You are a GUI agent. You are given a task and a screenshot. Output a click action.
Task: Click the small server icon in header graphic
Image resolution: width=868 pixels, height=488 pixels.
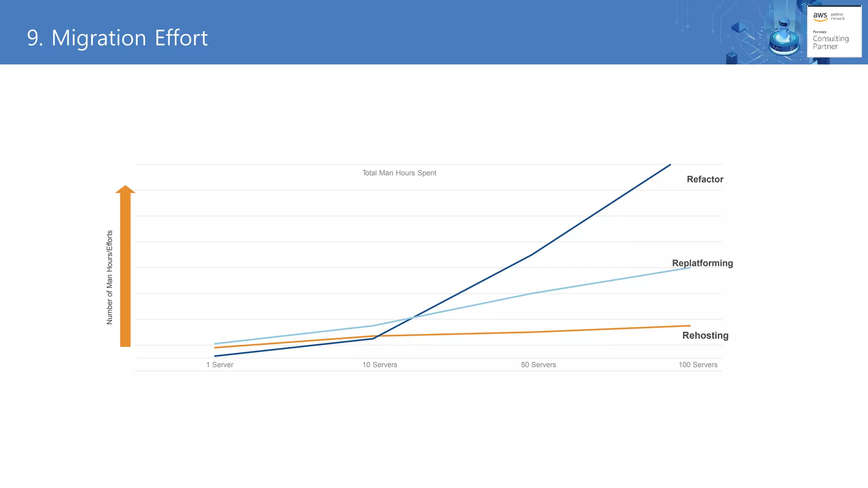[x=732, y=58]
